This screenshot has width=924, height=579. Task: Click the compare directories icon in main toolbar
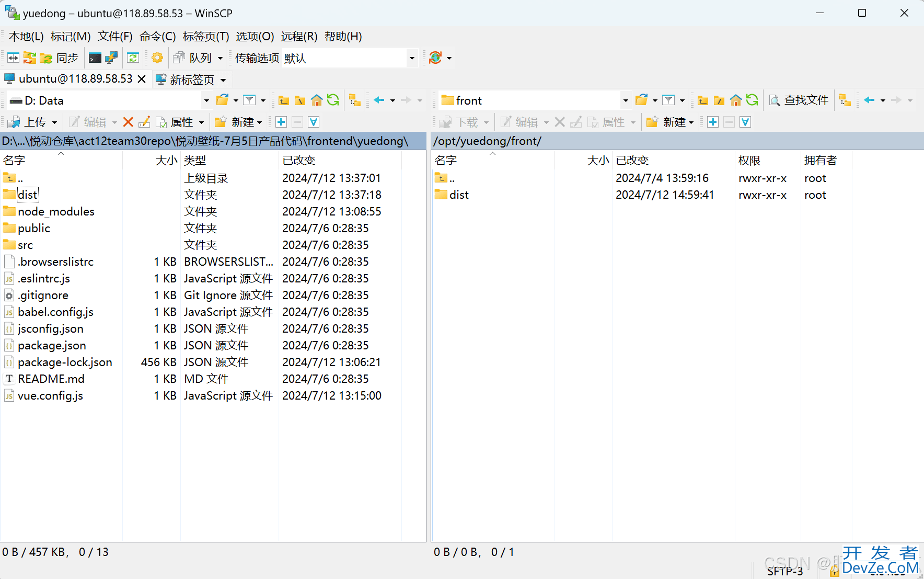pos(14,58)
